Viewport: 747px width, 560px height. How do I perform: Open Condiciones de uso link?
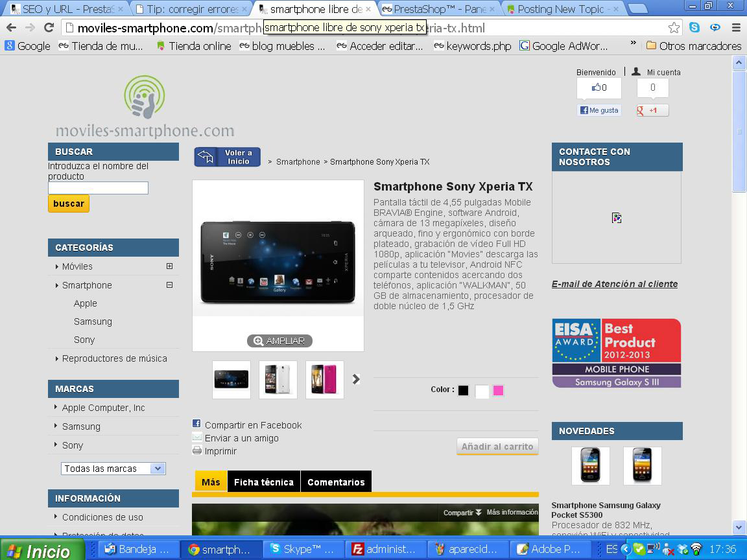pos(102,517)
